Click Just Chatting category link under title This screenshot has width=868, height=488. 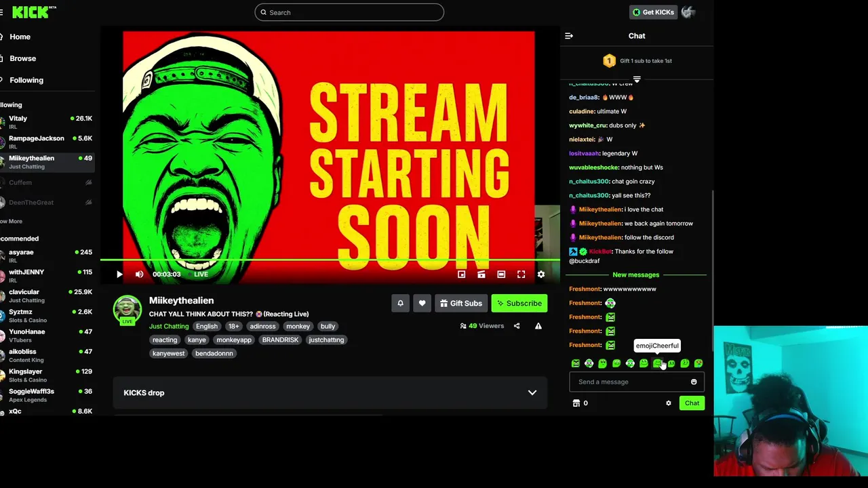[169, 326]
